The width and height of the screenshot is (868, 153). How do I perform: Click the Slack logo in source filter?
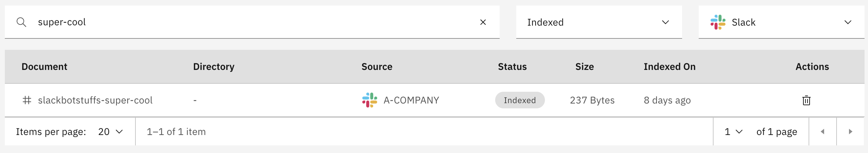(718, 22)
